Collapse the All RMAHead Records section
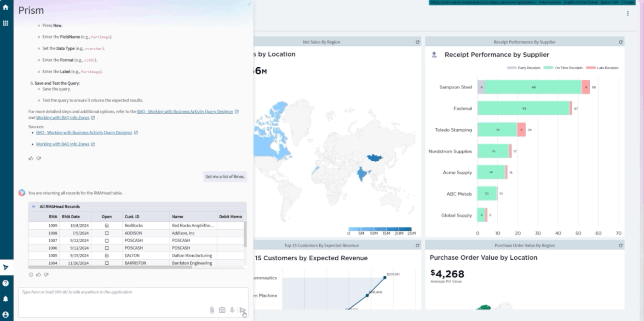 click(x=34, y=207)
